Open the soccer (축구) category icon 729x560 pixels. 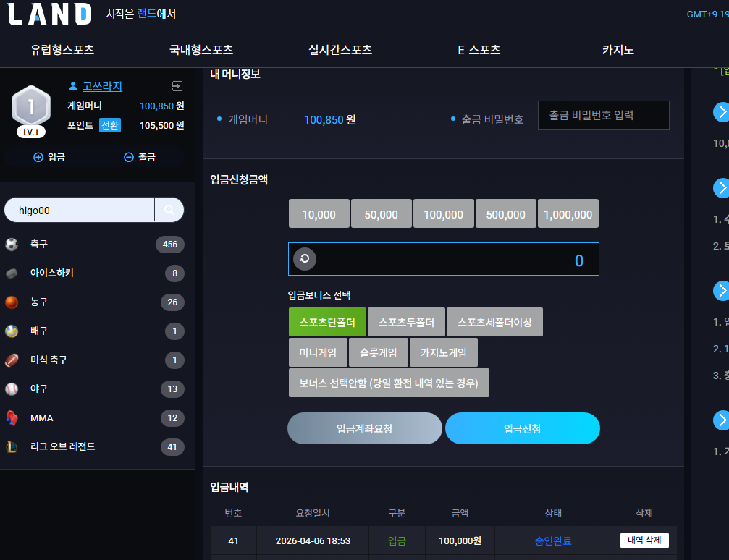pos(12,244)
